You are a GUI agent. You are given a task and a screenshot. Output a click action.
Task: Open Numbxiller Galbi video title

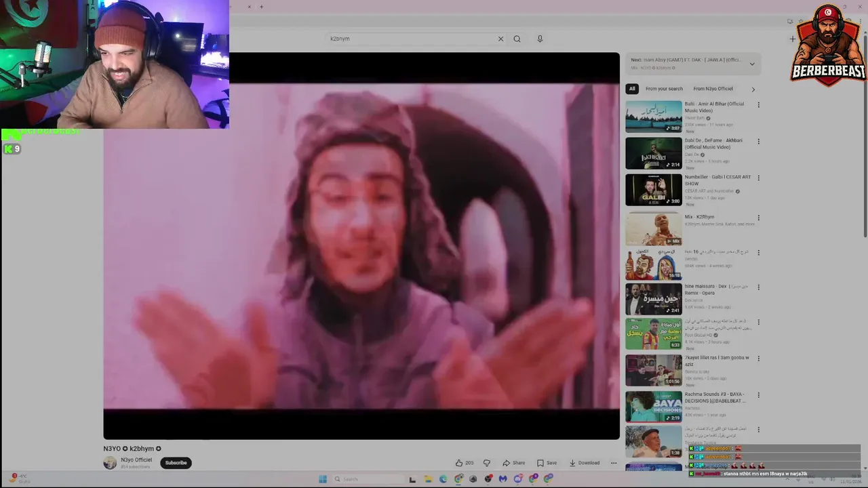[717, 180]
